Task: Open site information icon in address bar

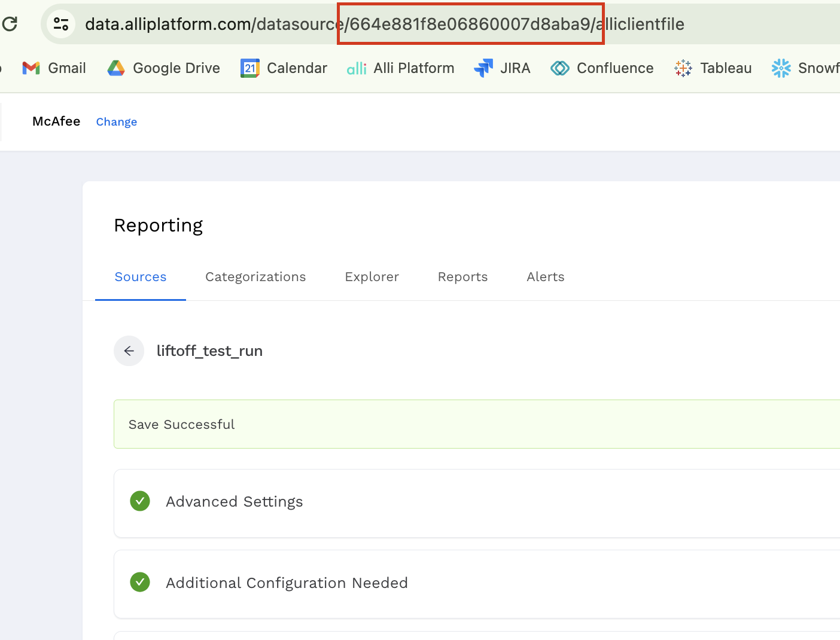Action: 61,24
